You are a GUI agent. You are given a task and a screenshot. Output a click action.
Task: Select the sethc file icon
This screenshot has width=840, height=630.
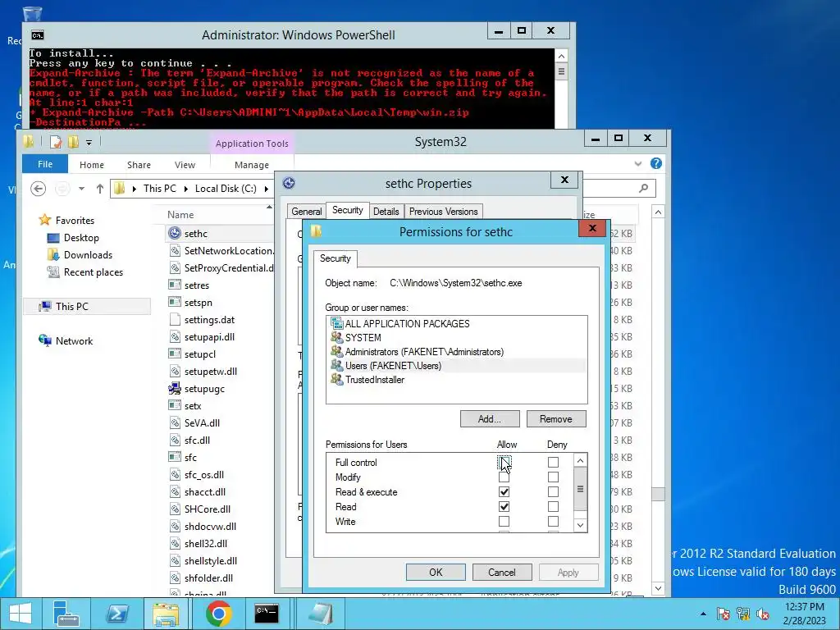[x=174, y=233]
